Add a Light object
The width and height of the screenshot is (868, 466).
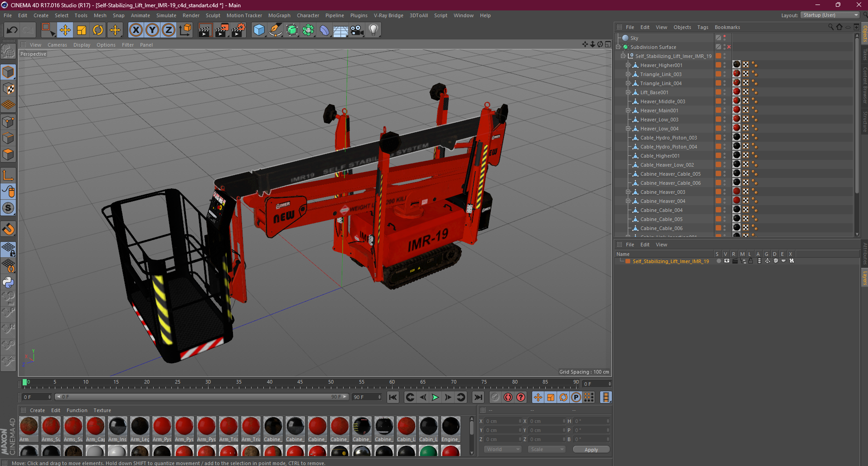pos(373,30)
